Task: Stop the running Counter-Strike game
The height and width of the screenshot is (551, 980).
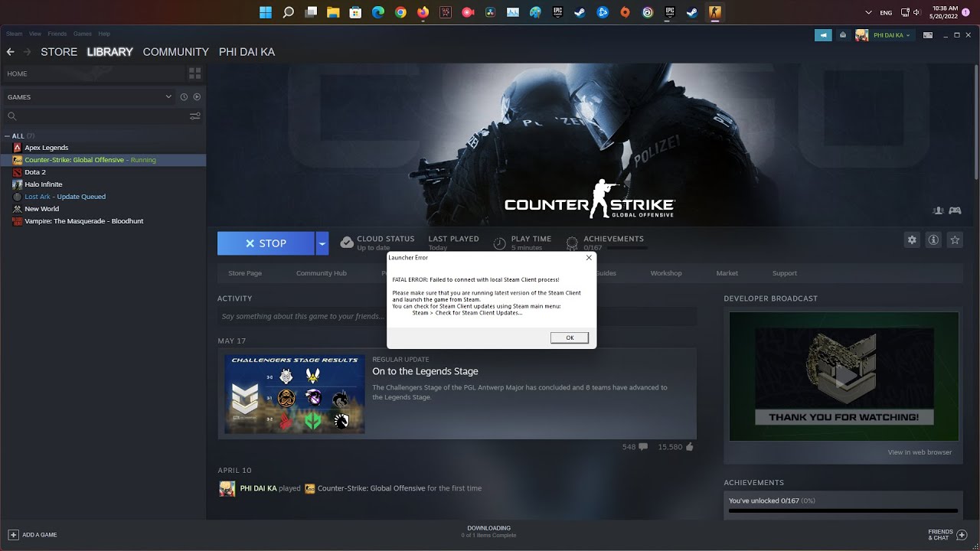Action: 266,243
